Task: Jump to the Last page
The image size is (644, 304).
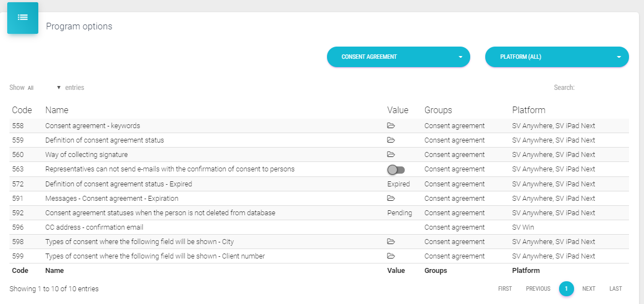Action: [615, 288]
